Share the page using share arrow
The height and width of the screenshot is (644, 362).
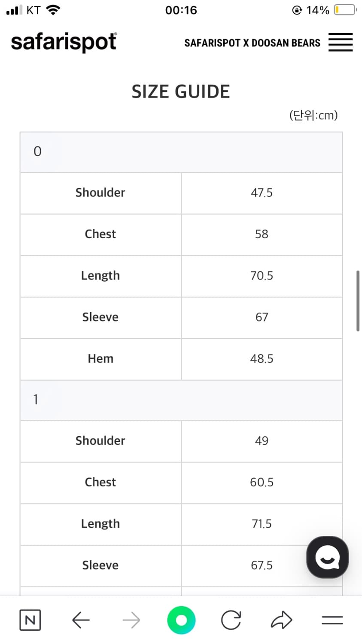point(282,620)
